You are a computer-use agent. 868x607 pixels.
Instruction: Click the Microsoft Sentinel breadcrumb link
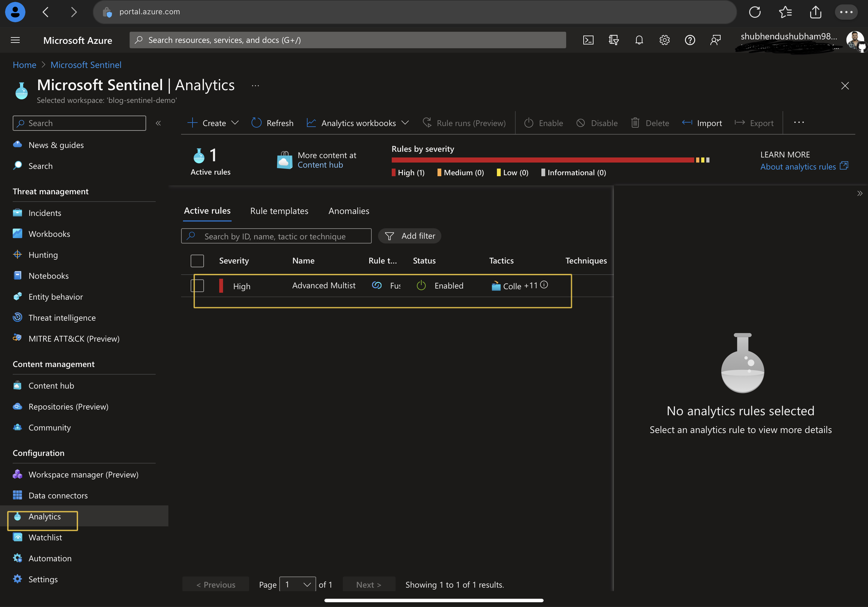tap(86, 65)
